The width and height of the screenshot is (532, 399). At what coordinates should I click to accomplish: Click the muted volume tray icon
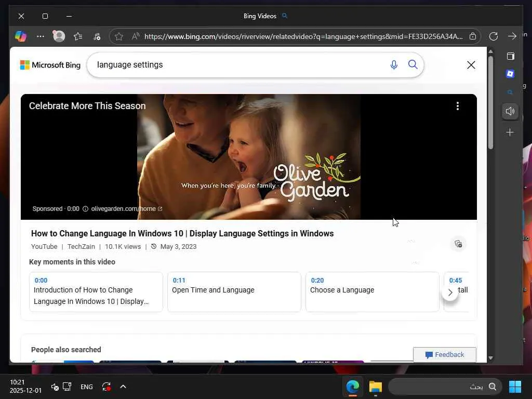point(55,387)
